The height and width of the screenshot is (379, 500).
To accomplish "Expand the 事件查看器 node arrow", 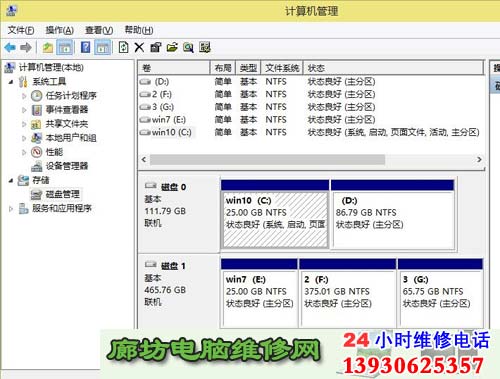I will click(x=24, y=110).
